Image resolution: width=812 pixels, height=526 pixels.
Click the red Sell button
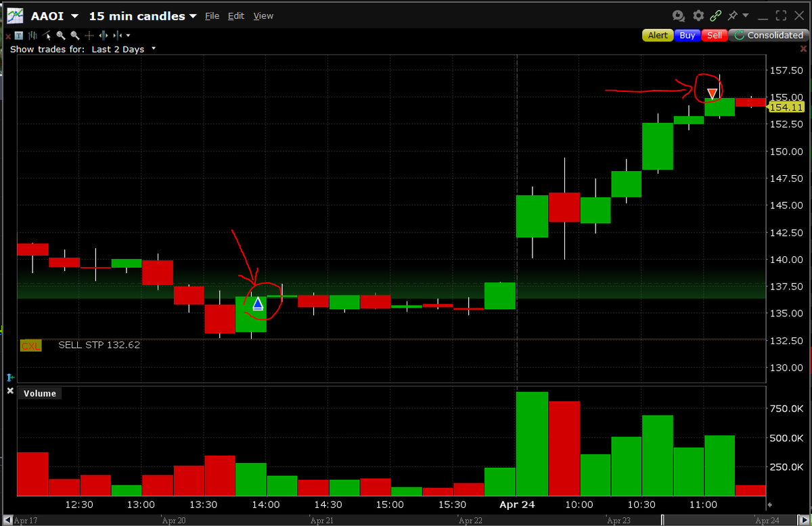coord(714,35)
